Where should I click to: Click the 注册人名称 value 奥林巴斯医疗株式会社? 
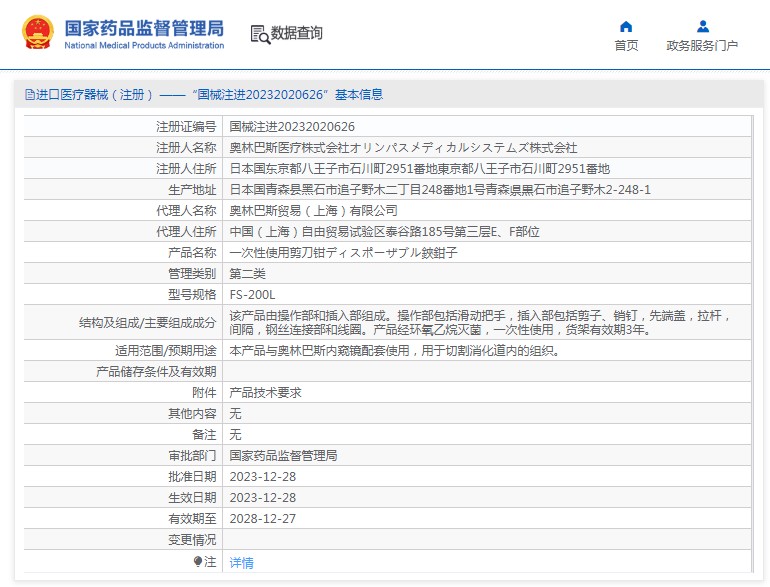(x=403, y=148)
